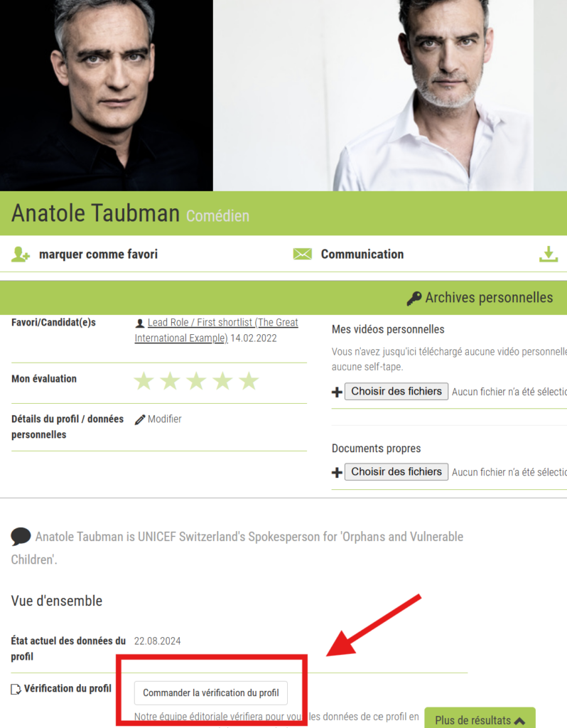Open Lead Role / First shortlist link
The height and width of the screenshot is (728, 567).
216,330
